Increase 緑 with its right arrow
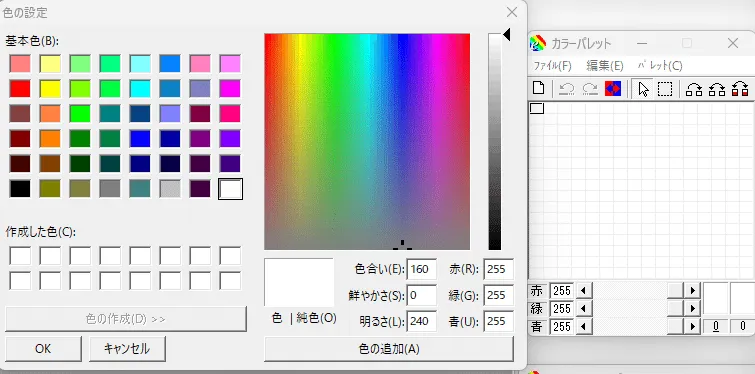755x374 pixels. pyautogui.click(x=692, y=308)
